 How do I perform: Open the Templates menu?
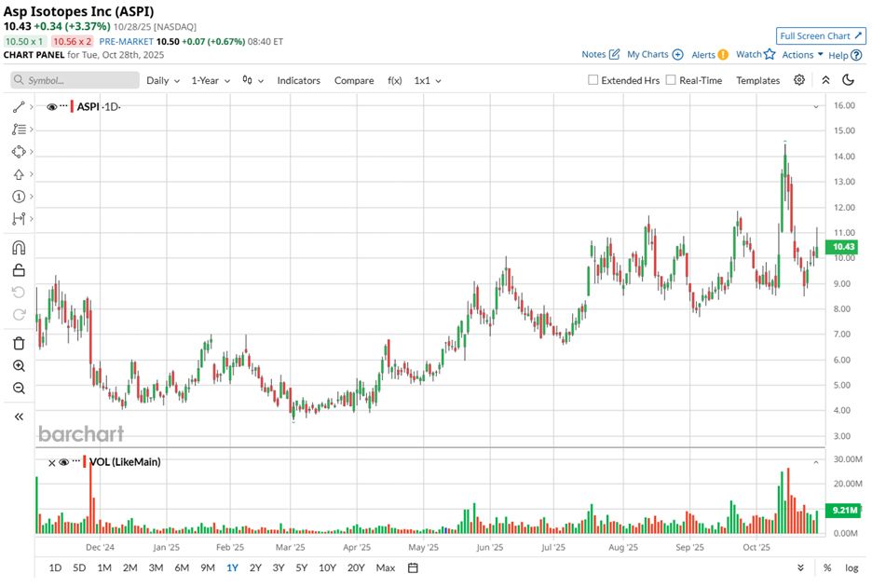(758, 80)
